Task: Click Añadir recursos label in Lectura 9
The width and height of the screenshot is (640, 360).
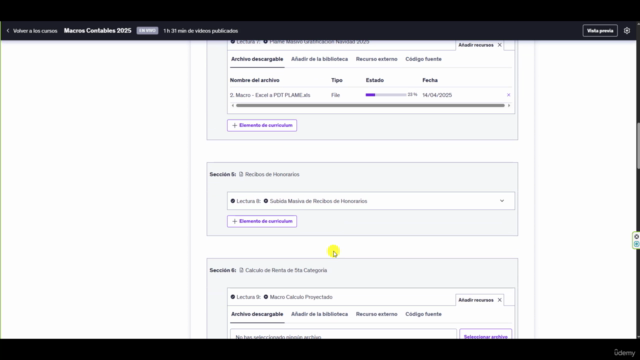Action: (476, 300)
